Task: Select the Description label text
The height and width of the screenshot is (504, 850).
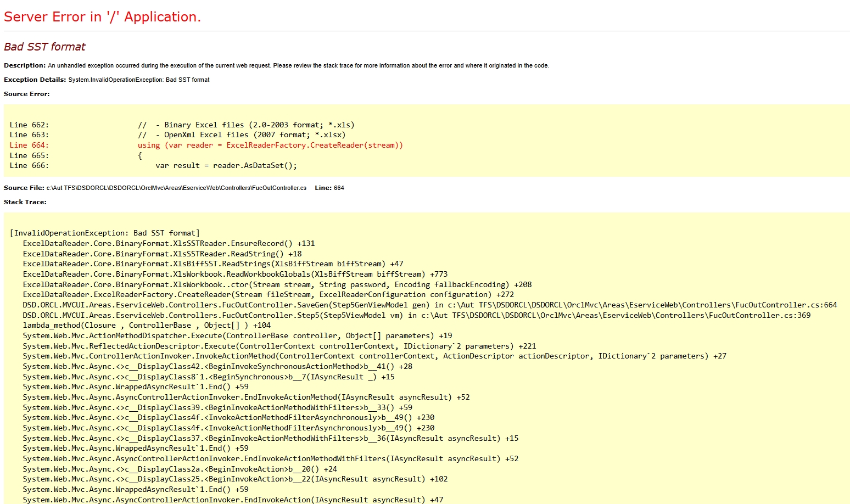Action: pos(25,65)
